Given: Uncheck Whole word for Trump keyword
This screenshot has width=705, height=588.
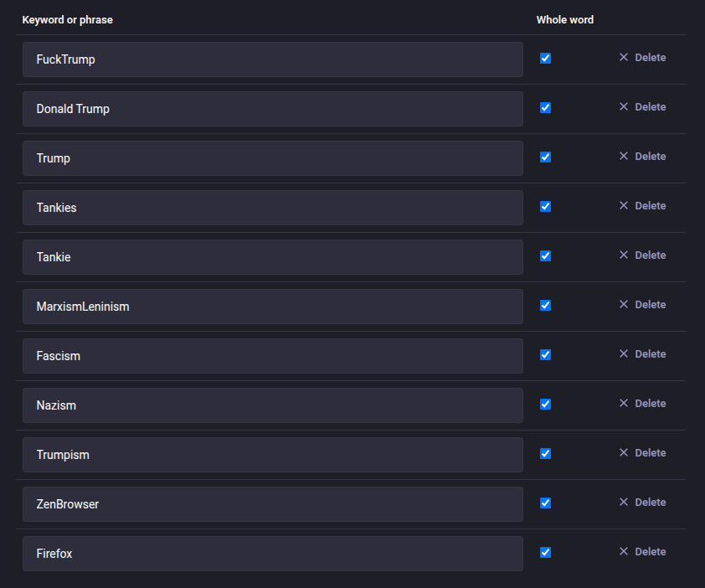Looking at the screenshot, I should [545, 157].
